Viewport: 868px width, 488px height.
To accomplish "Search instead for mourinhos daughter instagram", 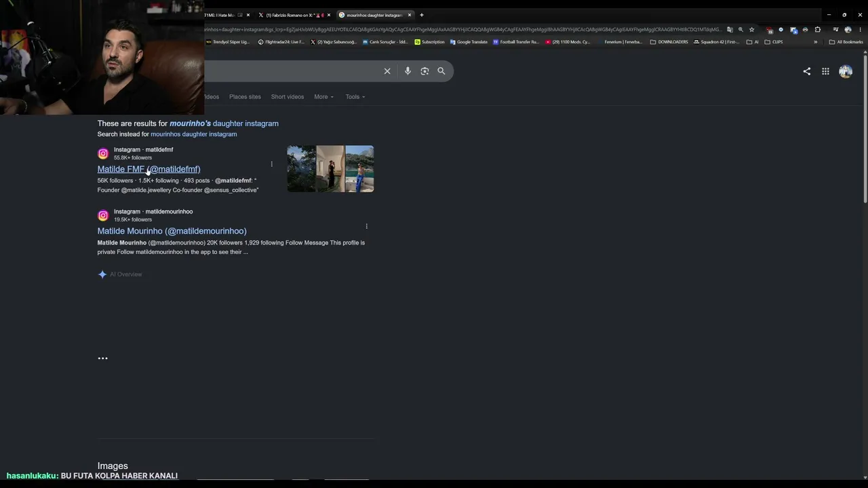I will [193, 134].
